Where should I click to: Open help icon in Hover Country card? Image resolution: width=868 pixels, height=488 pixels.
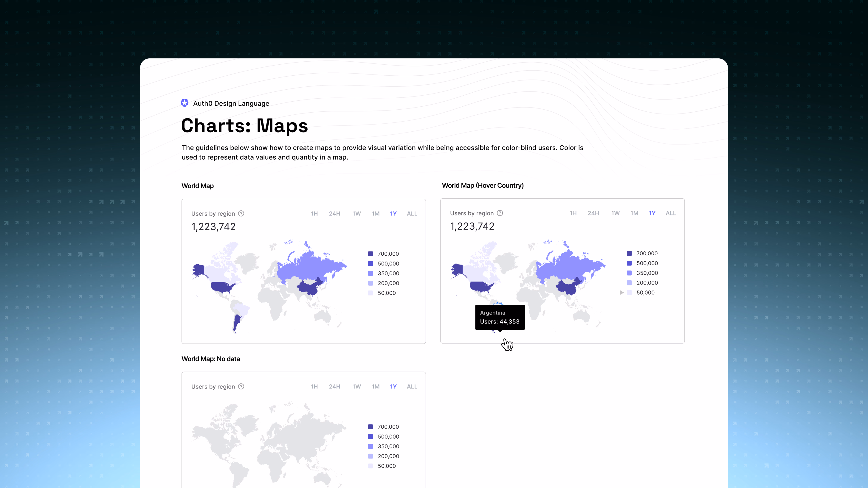tap(500, 213)
